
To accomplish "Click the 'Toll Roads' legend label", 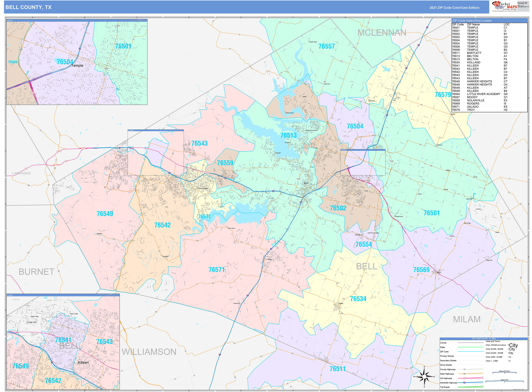I will tap(445, 387).
